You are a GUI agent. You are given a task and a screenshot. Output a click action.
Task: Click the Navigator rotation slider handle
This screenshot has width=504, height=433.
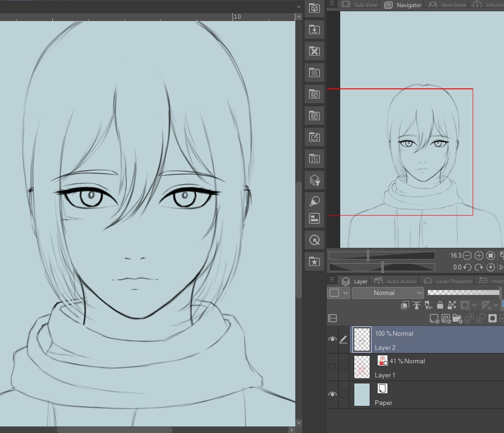[x=382, y=267]
